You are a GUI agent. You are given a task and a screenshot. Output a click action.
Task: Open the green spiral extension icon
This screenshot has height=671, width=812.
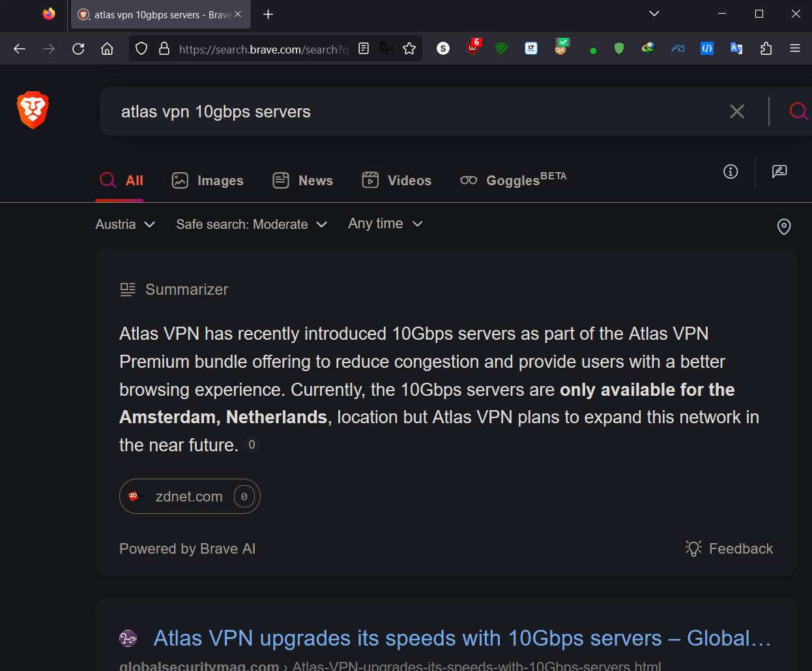502,48
